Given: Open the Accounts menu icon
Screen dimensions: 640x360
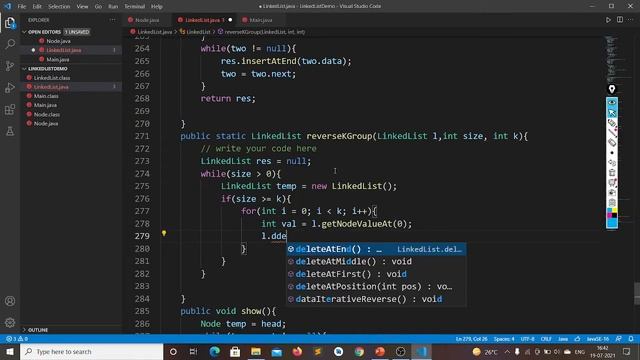Looking at the screenshot, I should [x=10, y=301].
